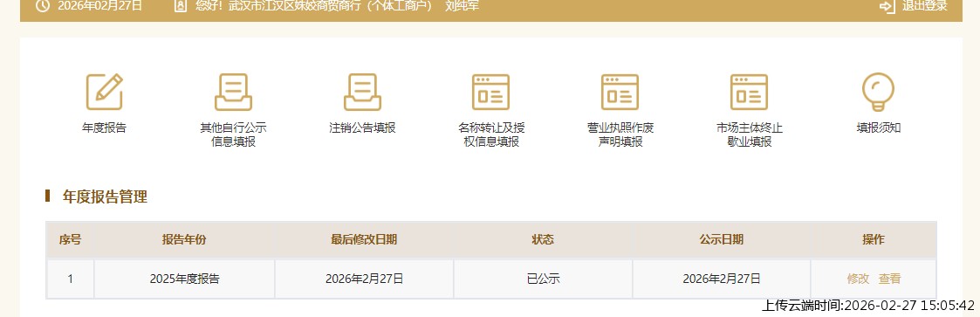Select the 填报须知 label
This screenshot has height=317, width=980.
pos(878,127)
